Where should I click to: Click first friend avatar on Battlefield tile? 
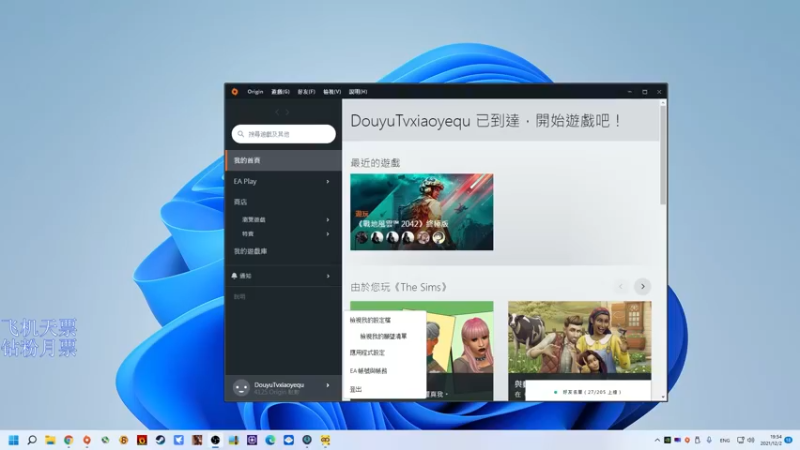pyautogui.click(x=362, y=237)
